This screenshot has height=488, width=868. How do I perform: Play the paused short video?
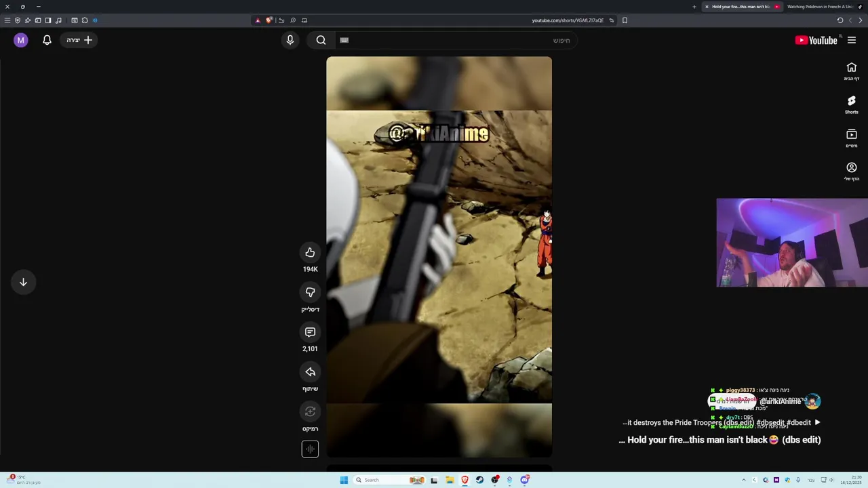click(x=439, y=257)
